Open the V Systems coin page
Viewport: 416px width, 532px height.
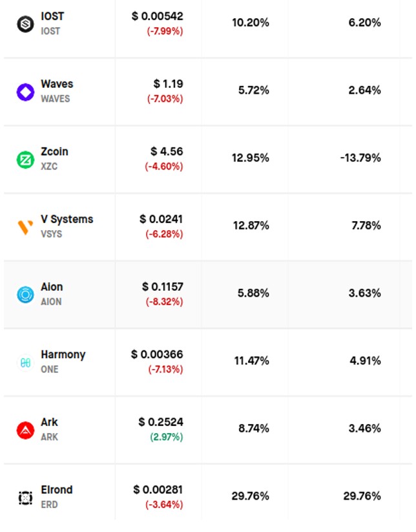point(67,219)
